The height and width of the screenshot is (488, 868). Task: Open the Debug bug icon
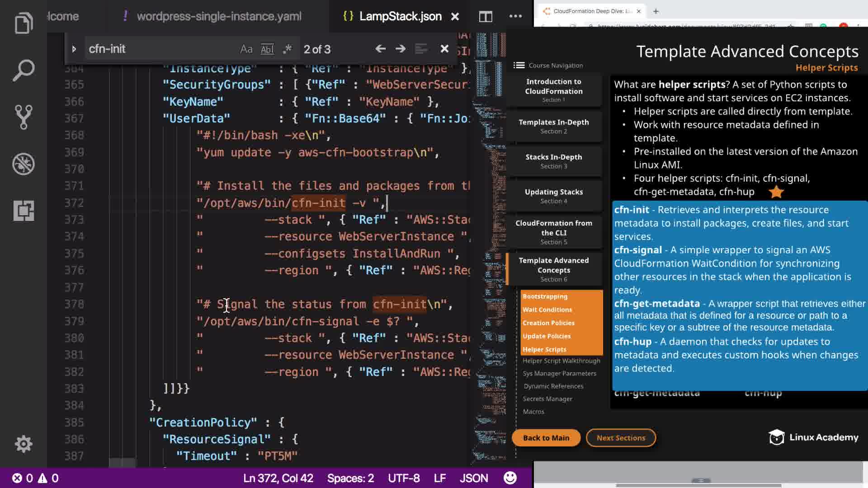point(24,164)
